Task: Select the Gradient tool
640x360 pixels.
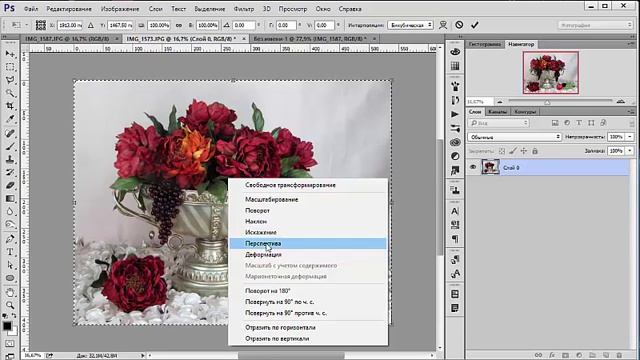Action: (10, 199)
